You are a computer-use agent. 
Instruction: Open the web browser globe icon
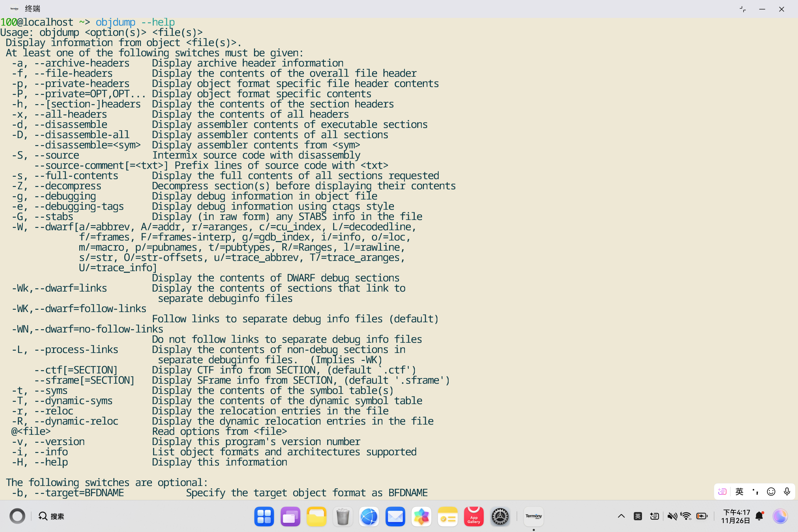pyautogui.click(x=369, y=516)
